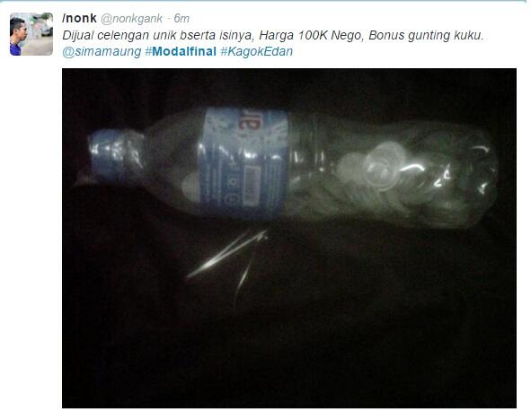531x420 pixels.
Task: Open the @nonkgank handle link
Action: pos(132,19)
